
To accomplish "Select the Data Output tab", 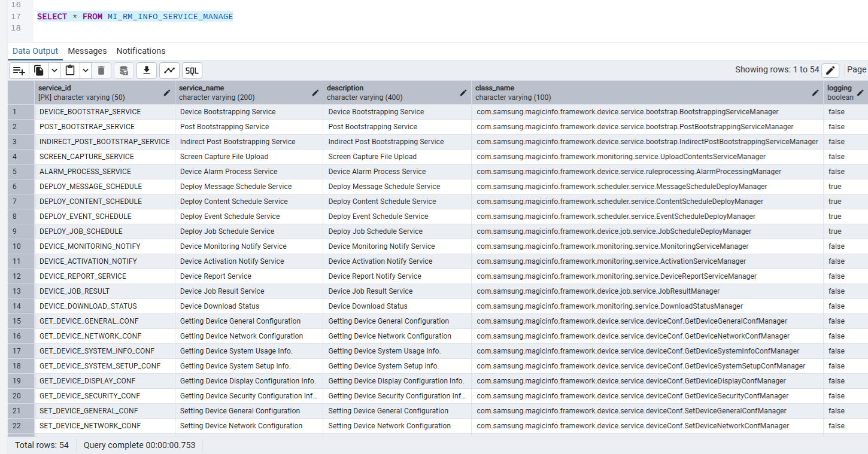I will click(x=35, y=51).
